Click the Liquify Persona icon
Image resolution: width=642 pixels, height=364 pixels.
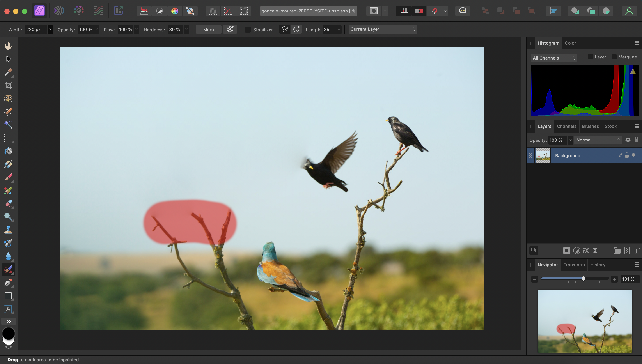(x=59, y=11)
